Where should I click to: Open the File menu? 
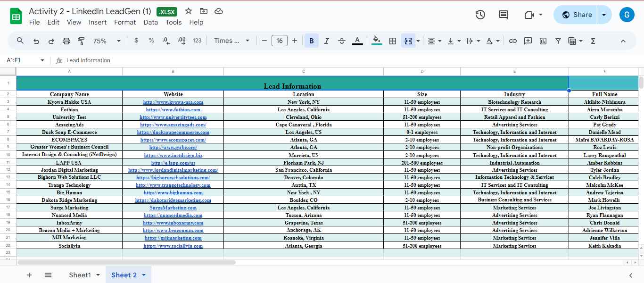tap(34, 22)
